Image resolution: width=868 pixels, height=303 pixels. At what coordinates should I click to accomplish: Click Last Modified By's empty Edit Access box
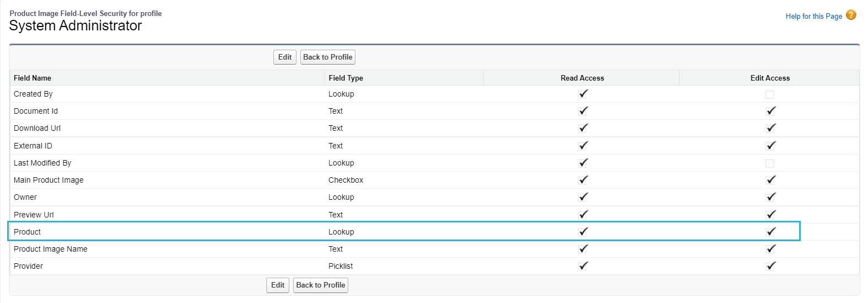(770, 163)
